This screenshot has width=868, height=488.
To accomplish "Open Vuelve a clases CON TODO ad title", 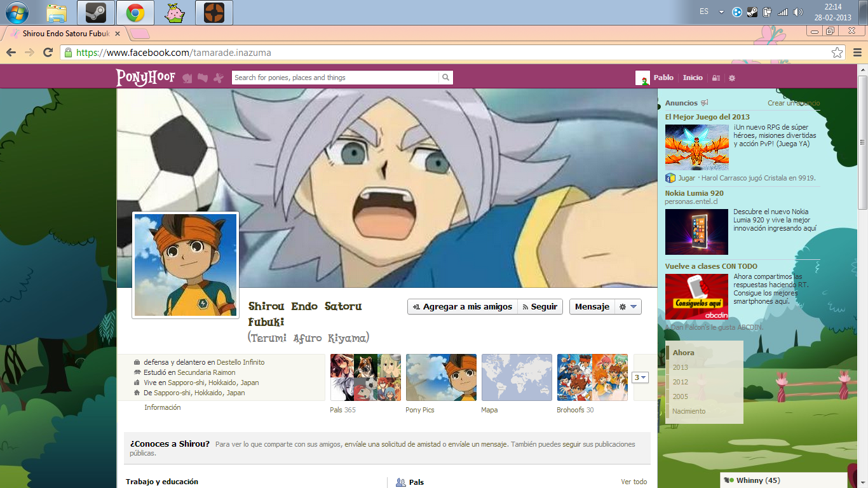I will click(712, 266).
